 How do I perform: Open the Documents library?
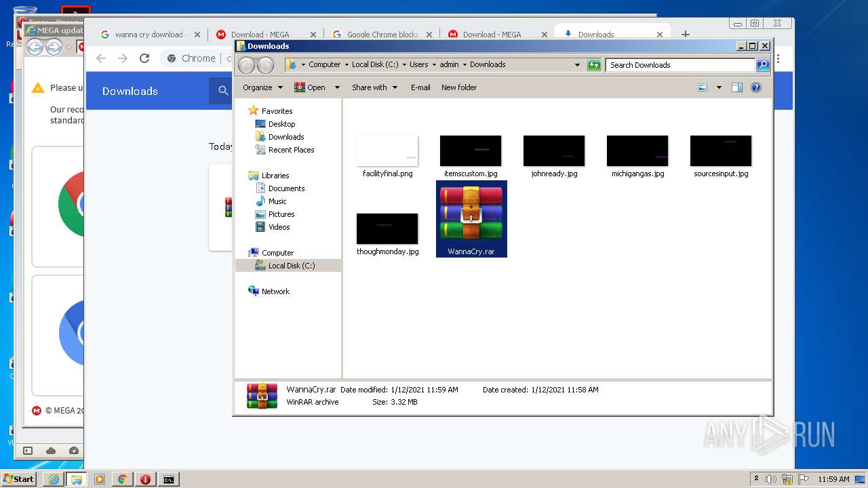(x=286, y=188)
